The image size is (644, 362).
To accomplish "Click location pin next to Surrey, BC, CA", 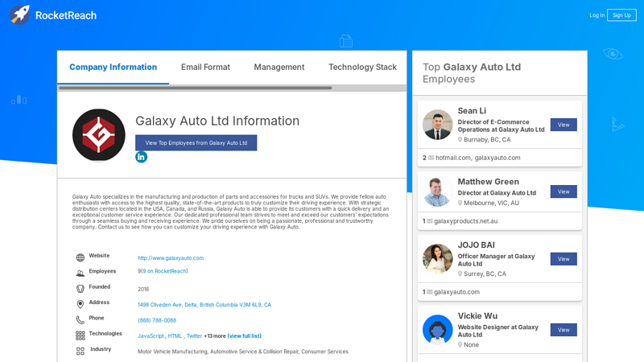I will [460, 274].
